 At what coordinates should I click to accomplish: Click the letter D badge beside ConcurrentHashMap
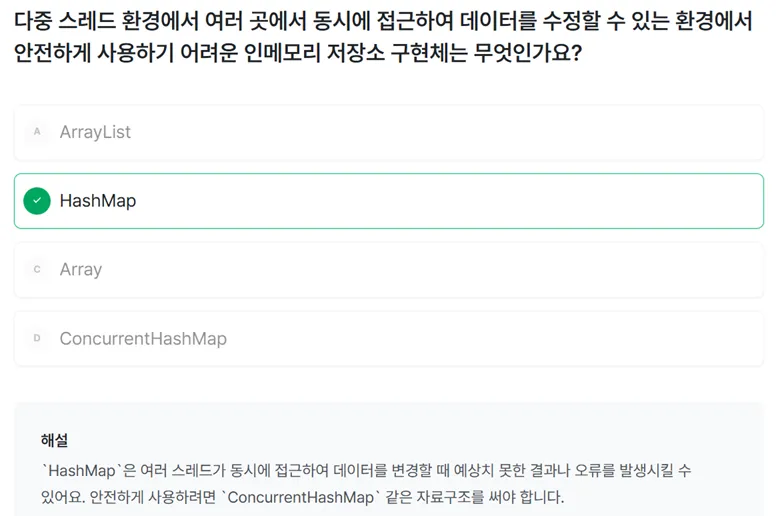37,339
